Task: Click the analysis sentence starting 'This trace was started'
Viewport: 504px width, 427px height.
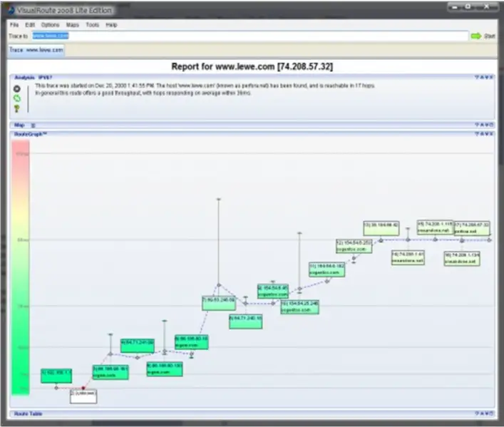Action: [x=205, y=86]
